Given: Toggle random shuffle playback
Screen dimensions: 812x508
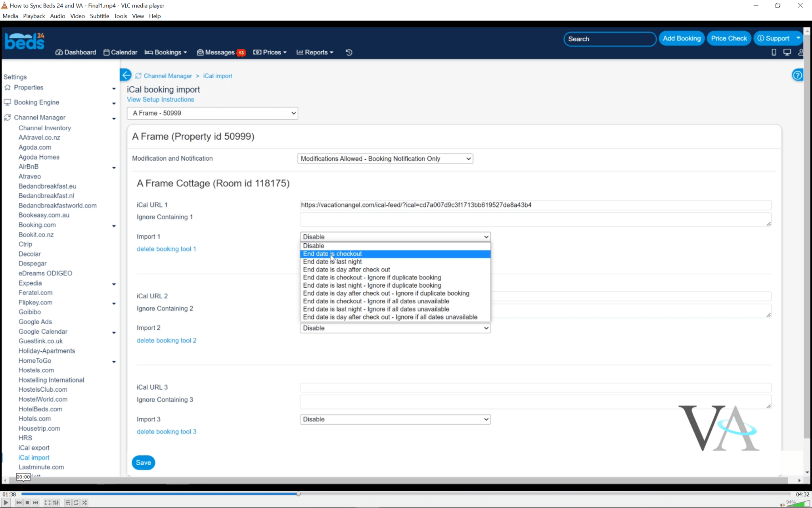Looking at the screenshot, I should pos(84,502).
